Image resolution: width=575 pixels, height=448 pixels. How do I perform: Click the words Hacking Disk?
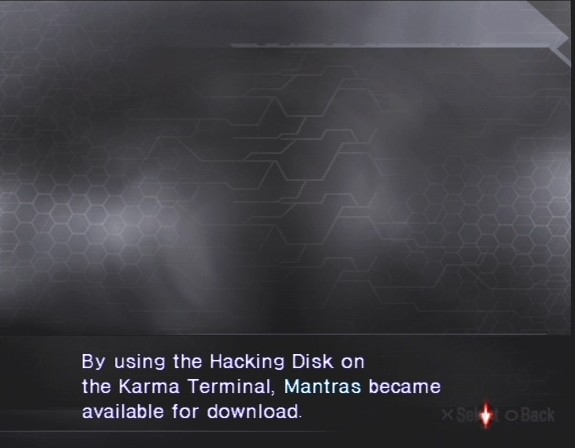tap(272, 361)
